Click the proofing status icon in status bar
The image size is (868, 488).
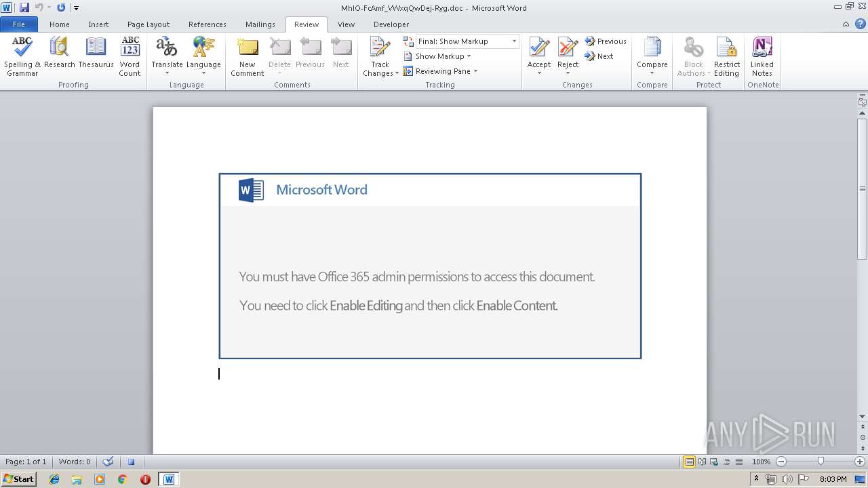pos(108,462)
